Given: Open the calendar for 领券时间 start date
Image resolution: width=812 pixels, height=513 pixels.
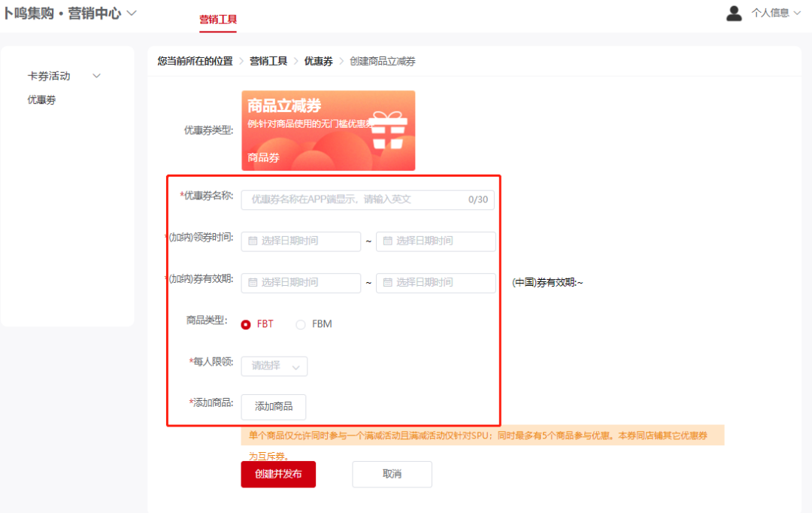Looking at the screenshot, I should pos(301,241).
